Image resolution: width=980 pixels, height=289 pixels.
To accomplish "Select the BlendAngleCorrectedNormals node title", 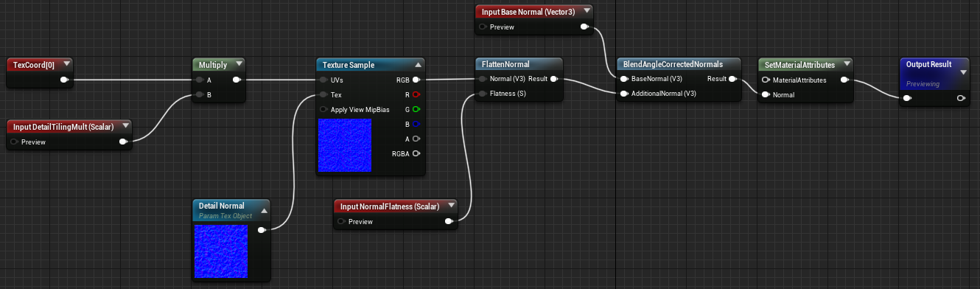I will 673,64.
